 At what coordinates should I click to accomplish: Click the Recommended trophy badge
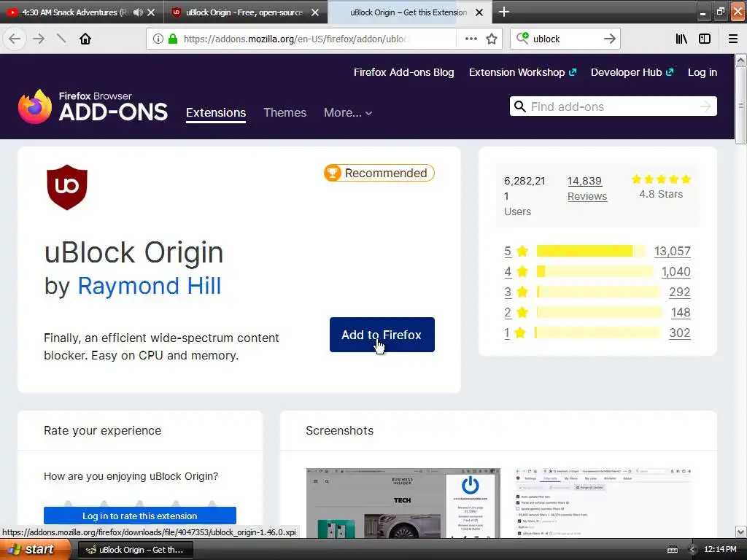(x=379, y=173)
